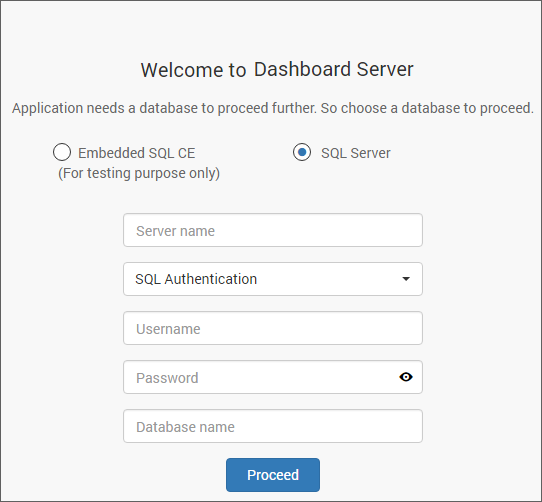Screen dimensions: 542x502
Task: Show password using the eye icon
Action: click(x=406, y=377)
